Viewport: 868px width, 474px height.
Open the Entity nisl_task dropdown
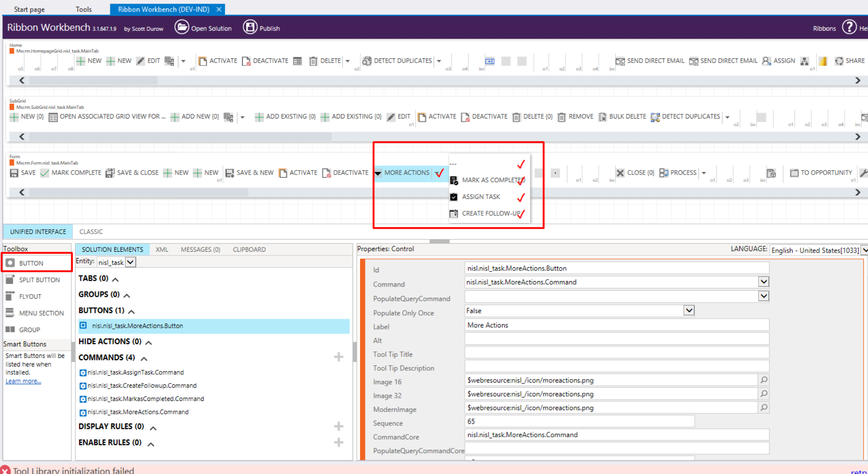[x=131, y=262]
